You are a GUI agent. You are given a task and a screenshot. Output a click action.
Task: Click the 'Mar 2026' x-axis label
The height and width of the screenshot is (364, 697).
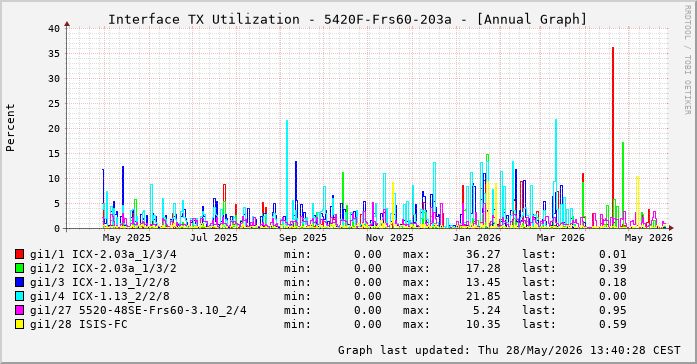pos(561,238)
